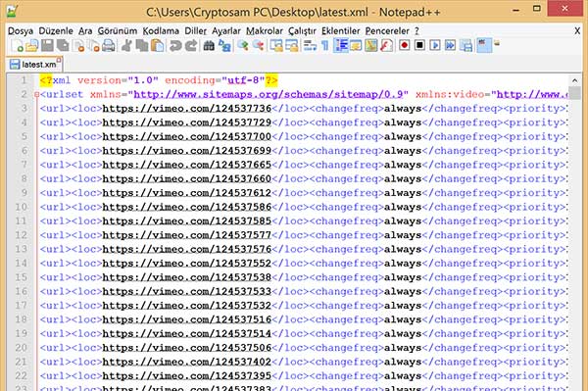Open the ? help menu

416,30
